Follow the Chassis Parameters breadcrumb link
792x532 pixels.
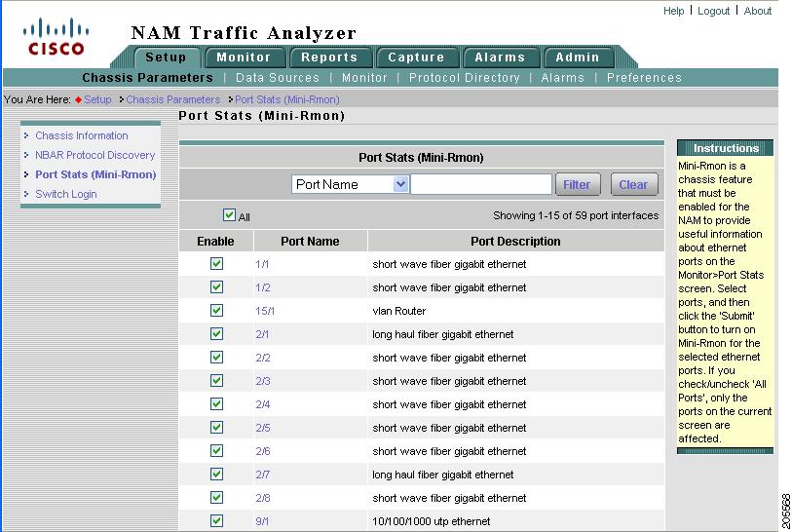(172, 99)
